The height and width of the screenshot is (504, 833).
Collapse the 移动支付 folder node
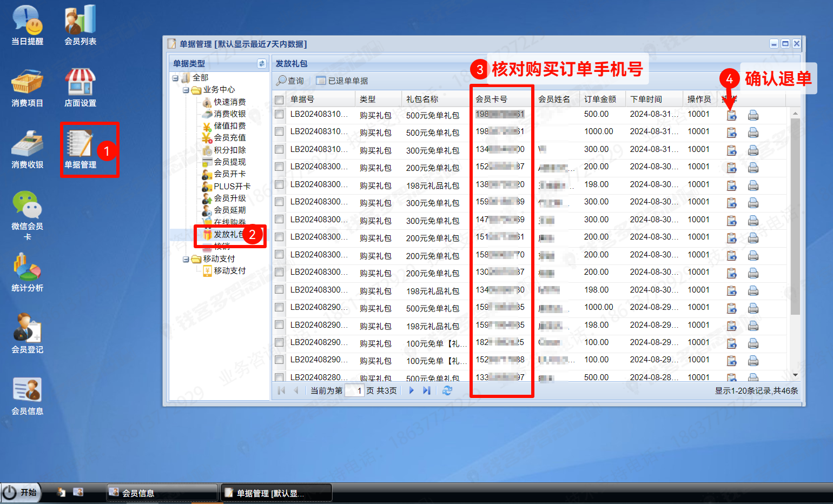click(186, 259)
